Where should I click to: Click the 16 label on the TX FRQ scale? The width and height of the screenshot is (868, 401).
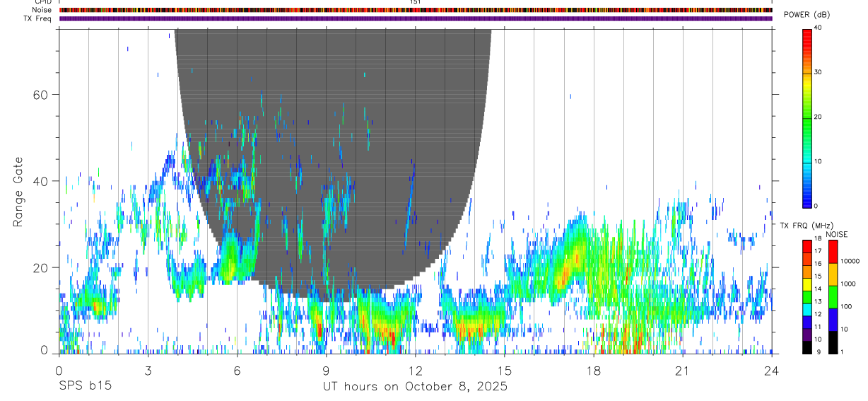pyautogui.click(x=818, y=264)
